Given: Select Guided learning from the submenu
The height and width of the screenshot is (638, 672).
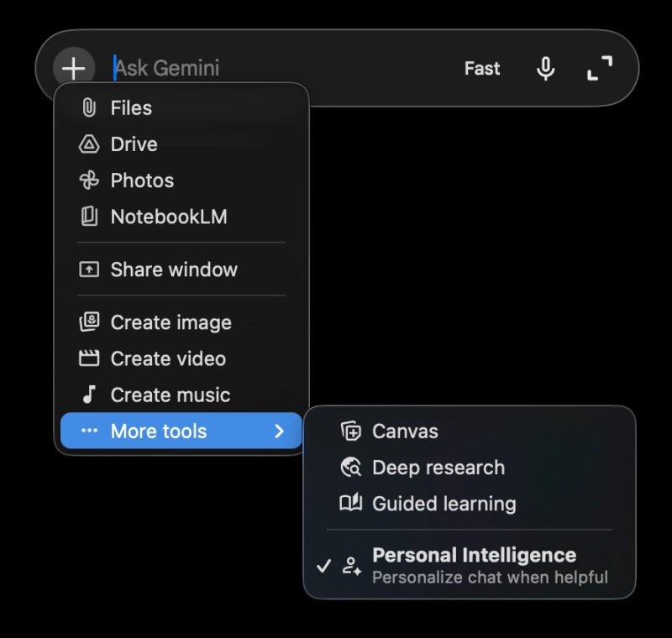Looking at the screenshot, I should [x=444, y=504].
